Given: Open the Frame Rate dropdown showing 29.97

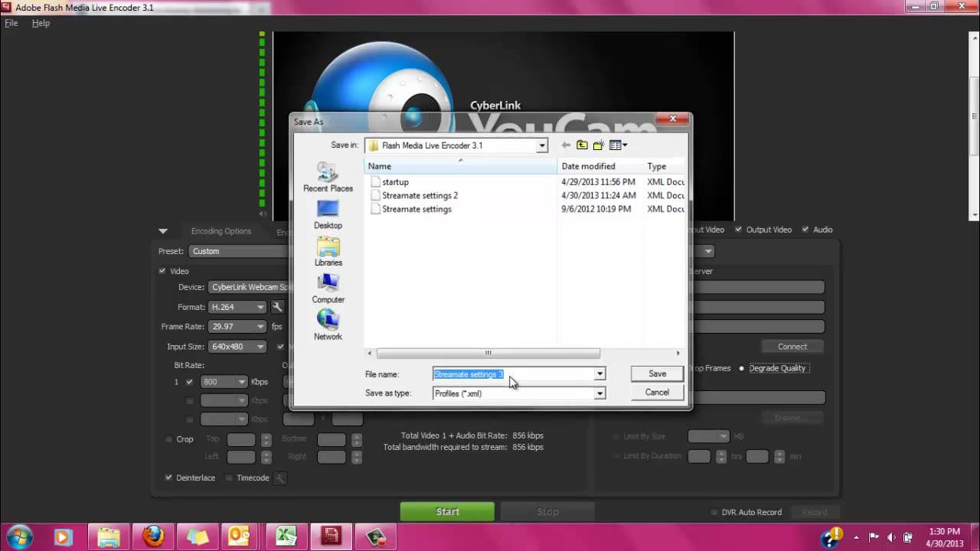Looking at the screenshot, I should click(x=237, y=327).
